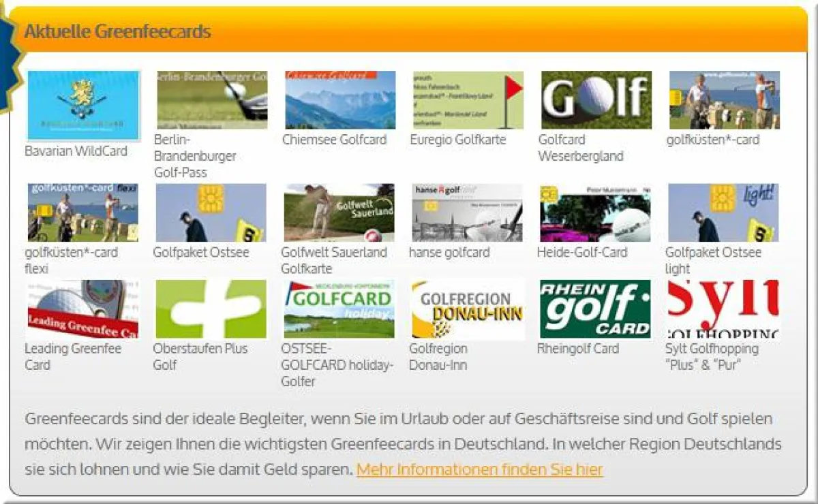Open the OSTSEE-GOLFCARD holiday-Golfer image
The width and height of the screenshot is (818, 504).
click(x=338, y=308)
